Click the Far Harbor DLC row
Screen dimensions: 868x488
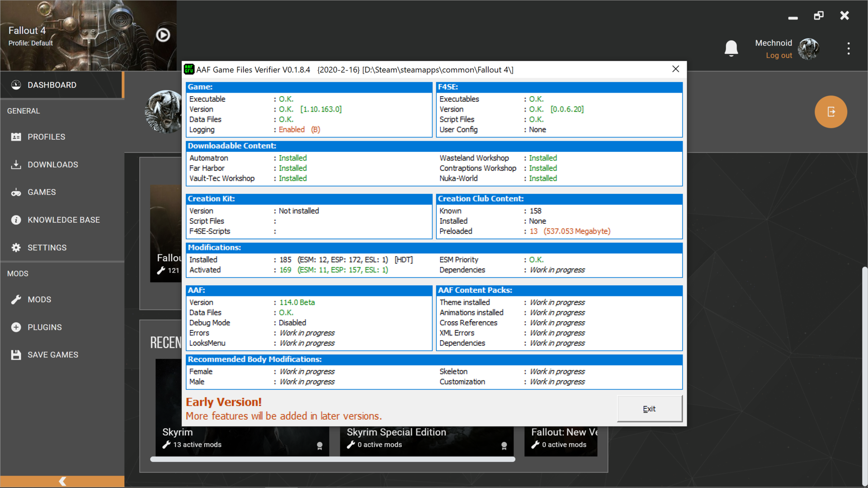248,168
